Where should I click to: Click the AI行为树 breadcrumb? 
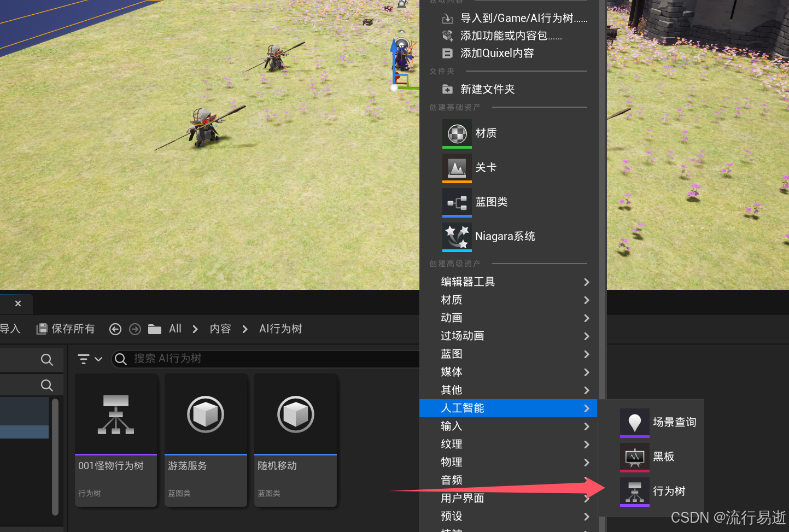click(280, 329)
